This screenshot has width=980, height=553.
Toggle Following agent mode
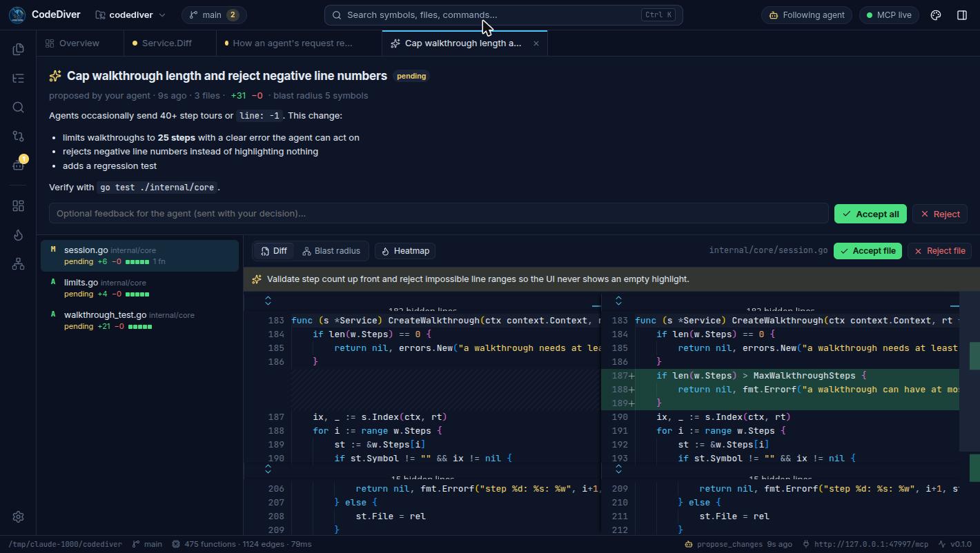[807, 14]
